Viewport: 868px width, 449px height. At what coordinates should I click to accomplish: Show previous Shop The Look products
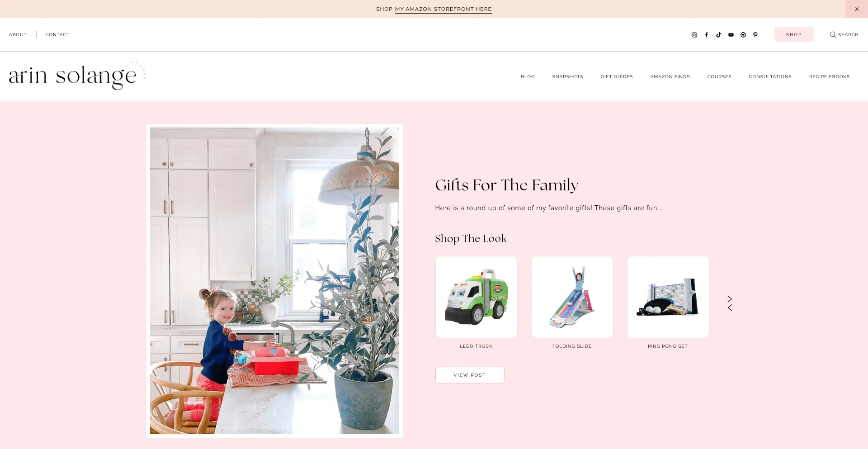pyautogui.click(x=730, y=308)
